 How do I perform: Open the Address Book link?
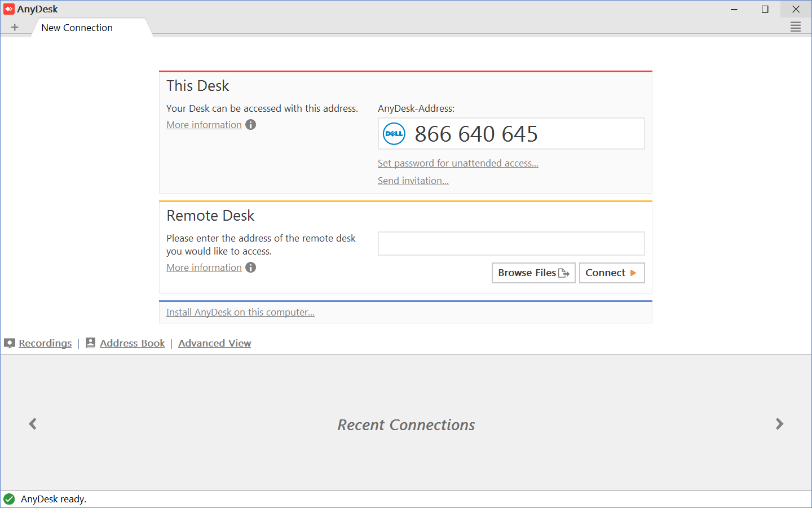[133, 343]
